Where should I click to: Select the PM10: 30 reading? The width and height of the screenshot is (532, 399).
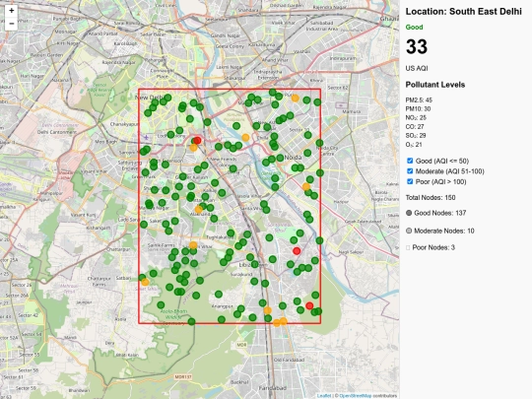pyautogui.click(x=418, y=109)
